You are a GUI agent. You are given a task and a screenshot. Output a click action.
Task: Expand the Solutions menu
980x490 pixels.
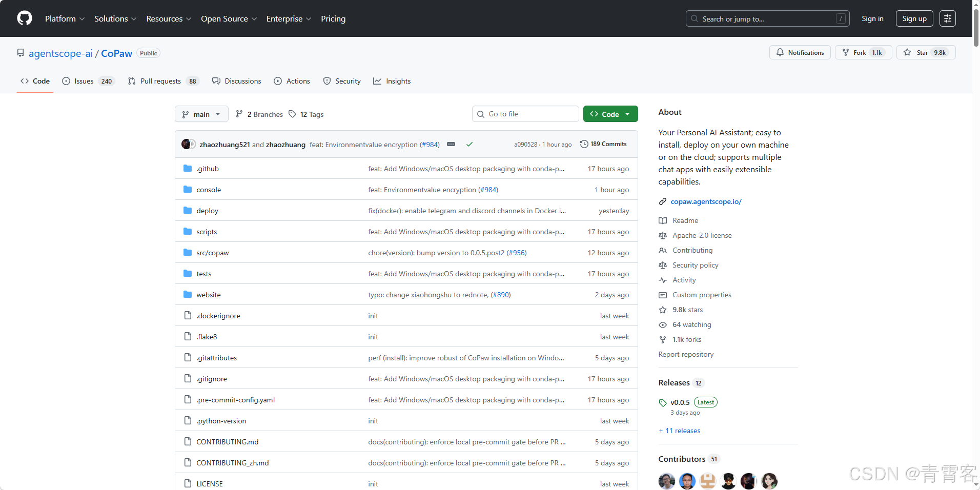coord(115,18)
